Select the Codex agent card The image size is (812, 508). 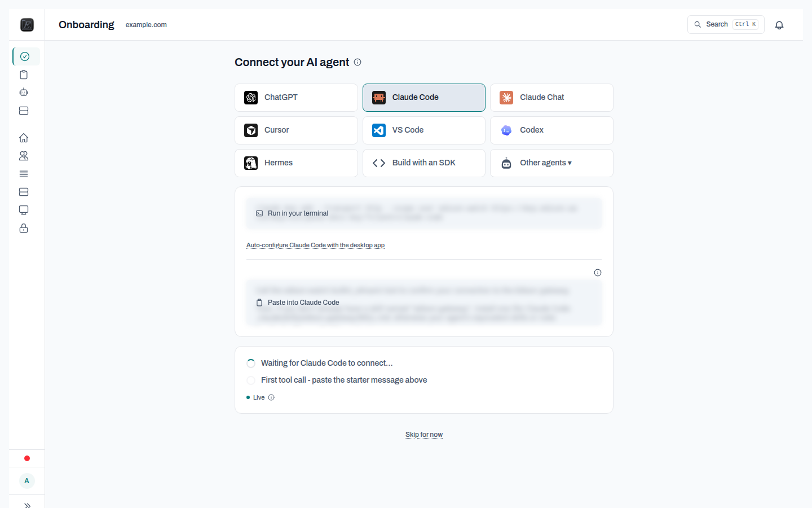click(551, 130)
